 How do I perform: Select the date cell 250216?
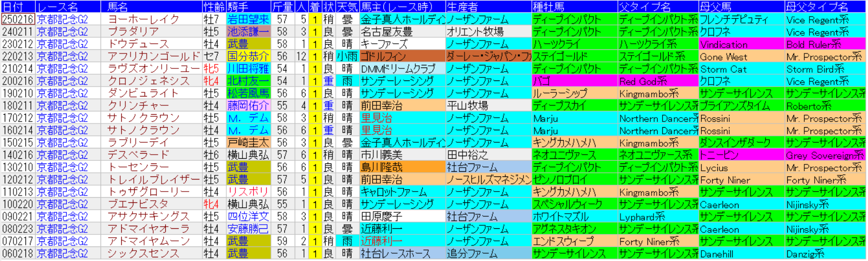tap(18, 19)
